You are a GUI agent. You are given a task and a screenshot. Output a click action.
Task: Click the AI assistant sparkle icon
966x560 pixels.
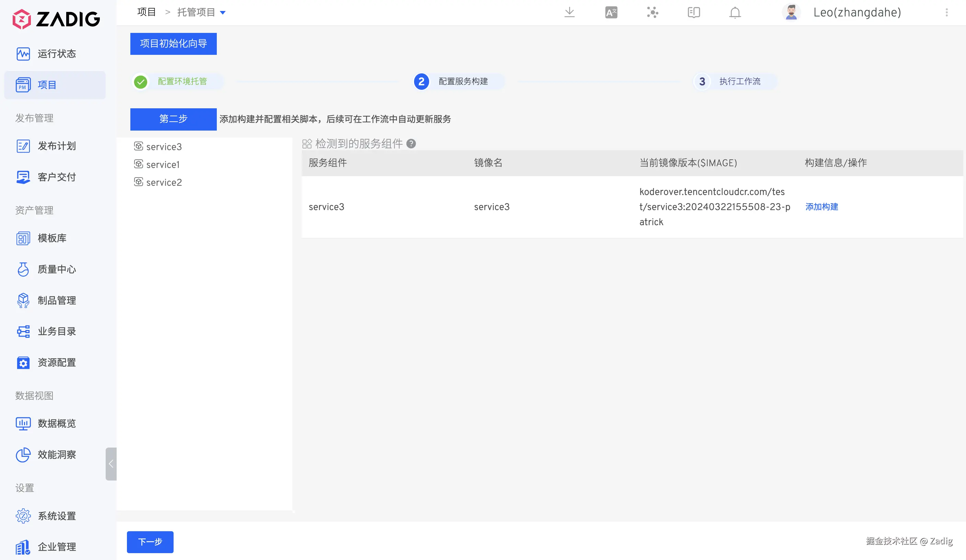coord(652,13)
